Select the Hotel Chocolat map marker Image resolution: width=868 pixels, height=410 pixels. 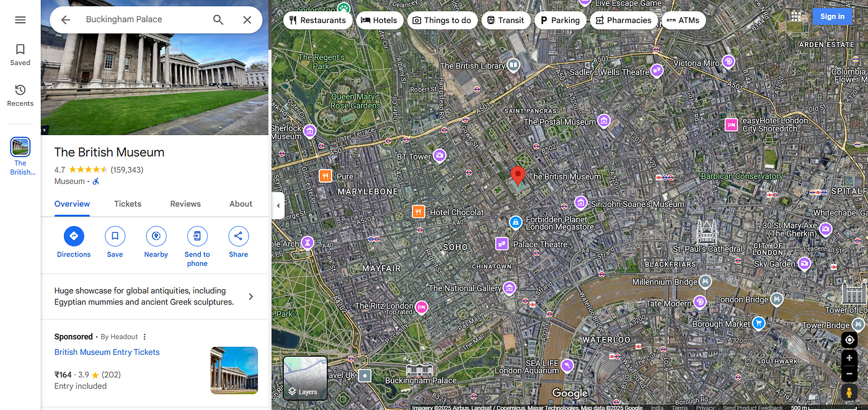click(418, 212)
